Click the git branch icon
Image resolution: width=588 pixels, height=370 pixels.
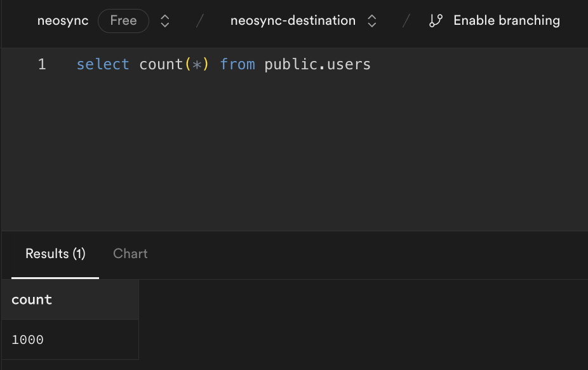tap(436, 20)
